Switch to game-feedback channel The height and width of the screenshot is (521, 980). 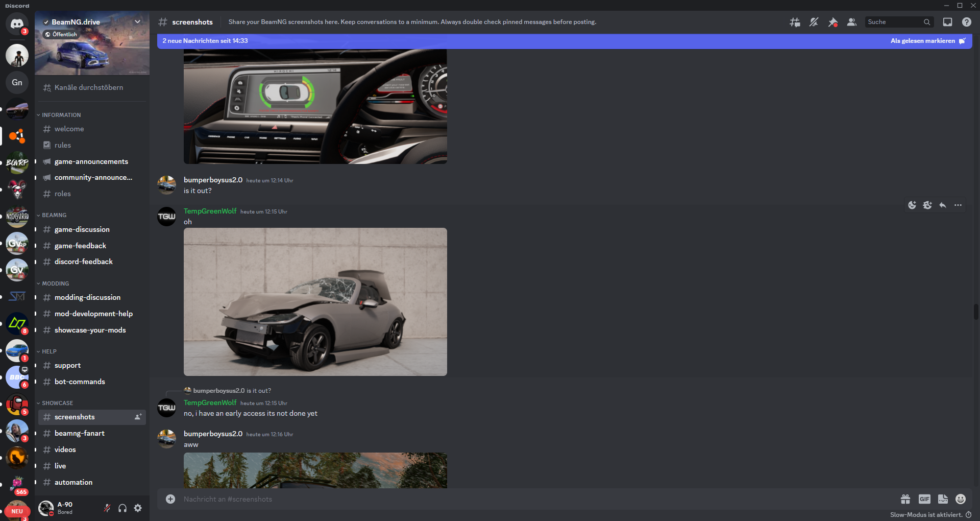click(x=92, y=246)
